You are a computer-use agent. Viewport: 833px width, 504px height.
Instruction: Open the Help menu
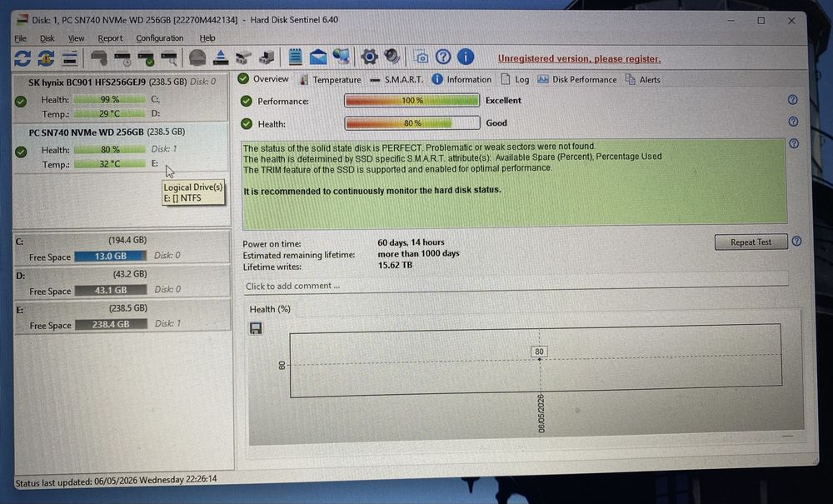(207, 38)
